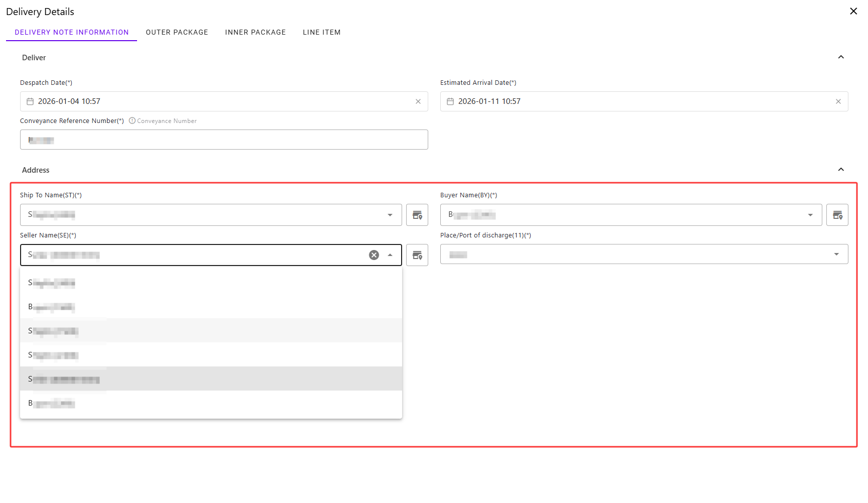Clear the Despatch Date value
Image resolution: width=868 pixels, height=503 pixels.
coord(418,101)
